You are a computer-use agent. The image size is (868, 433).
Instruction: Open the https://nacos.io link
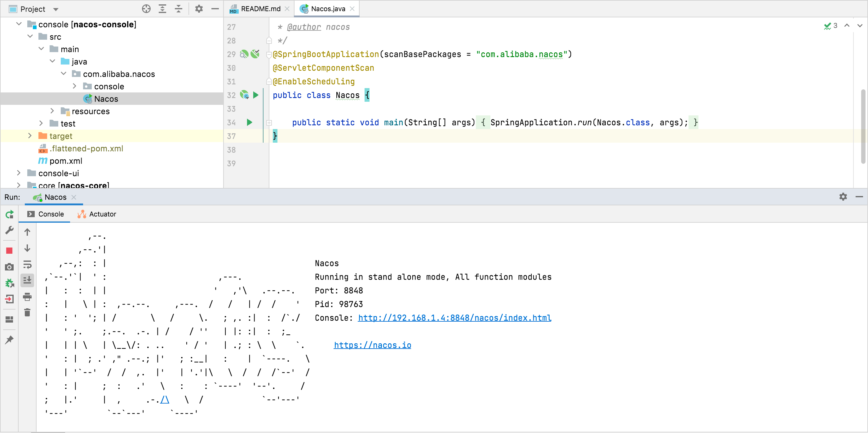point(372,345)
